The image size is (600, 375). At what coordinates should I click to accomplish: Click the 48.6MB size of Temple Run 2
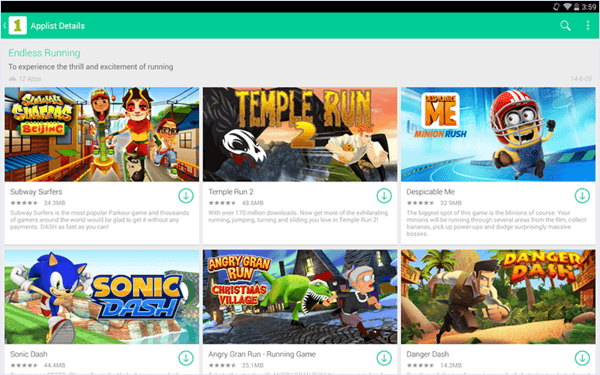(253, 203)
